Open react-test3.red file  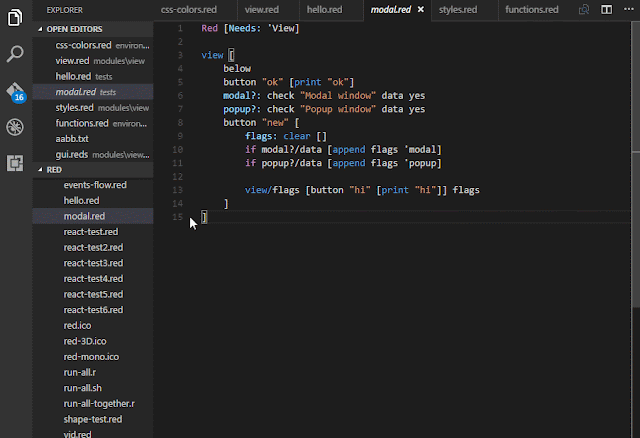tap(93, 263)
